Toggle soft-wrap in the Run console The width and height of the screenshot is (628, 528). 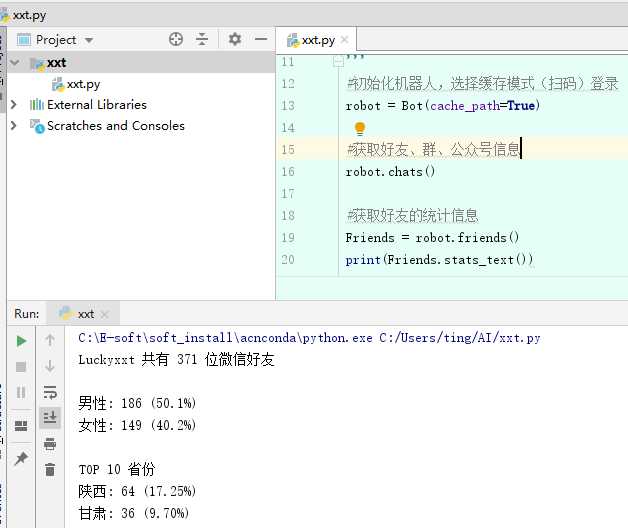point(50,392)
